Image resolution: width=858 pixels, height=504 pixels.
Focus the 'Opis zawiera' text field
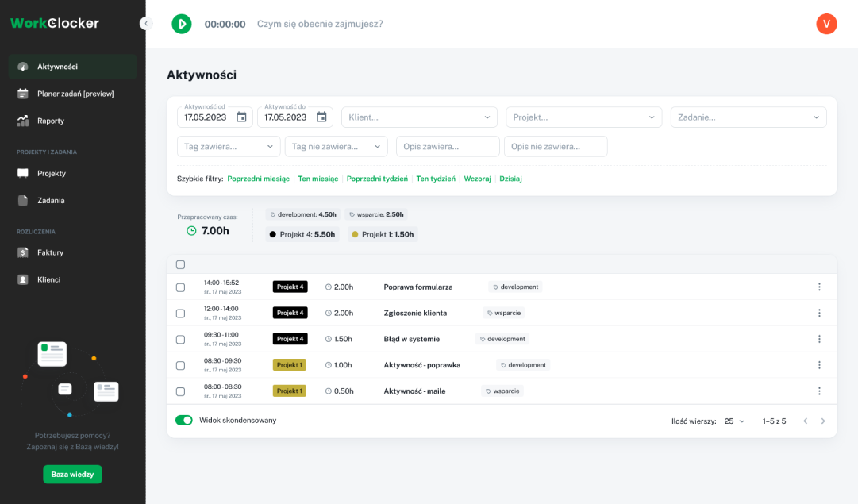click(x=448, y=146)
